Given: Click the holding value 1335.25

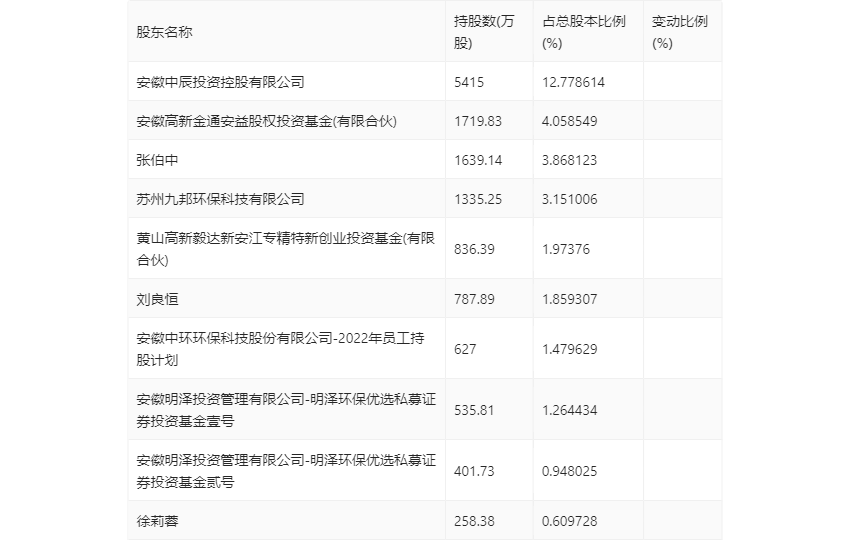Looking at the screenshot, I should [x=478, y=199].
